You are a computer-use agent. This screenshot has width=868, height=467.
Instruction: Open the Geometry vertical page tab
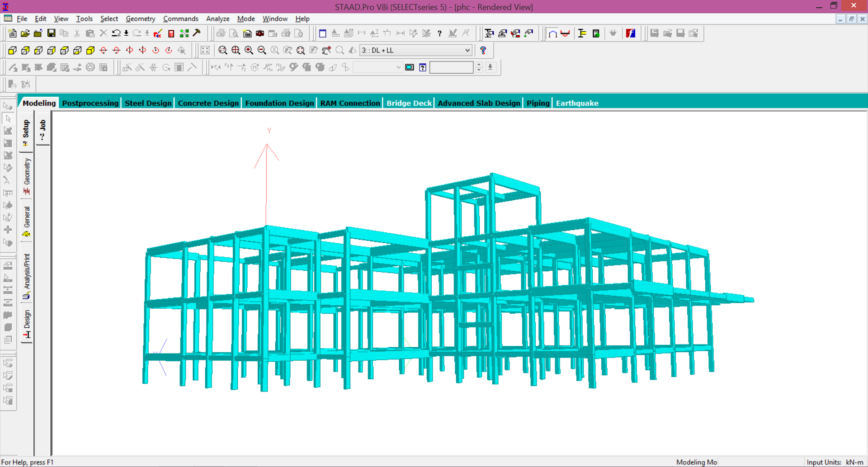tap(27, 176)
